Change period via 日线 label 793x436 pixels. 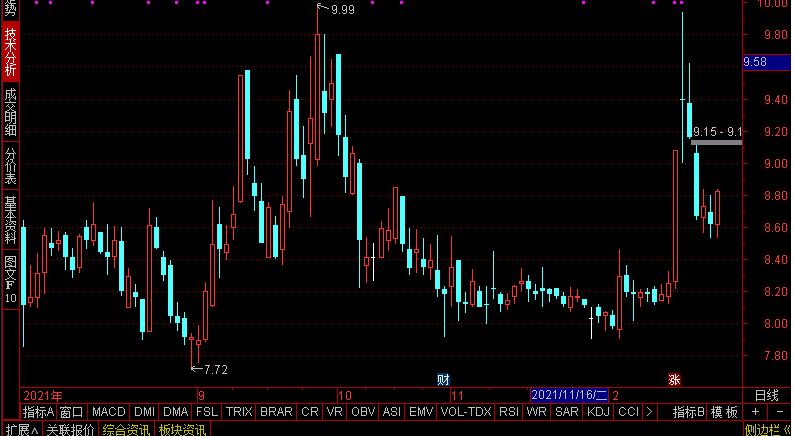(x=767, y=395)
